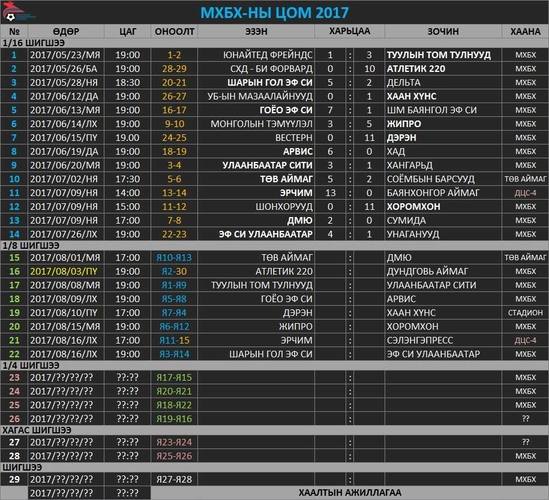Select the АТЛЕТИК 220 cell in match 2
Viewport: 549px width, 500px height.
click(416, 69)
